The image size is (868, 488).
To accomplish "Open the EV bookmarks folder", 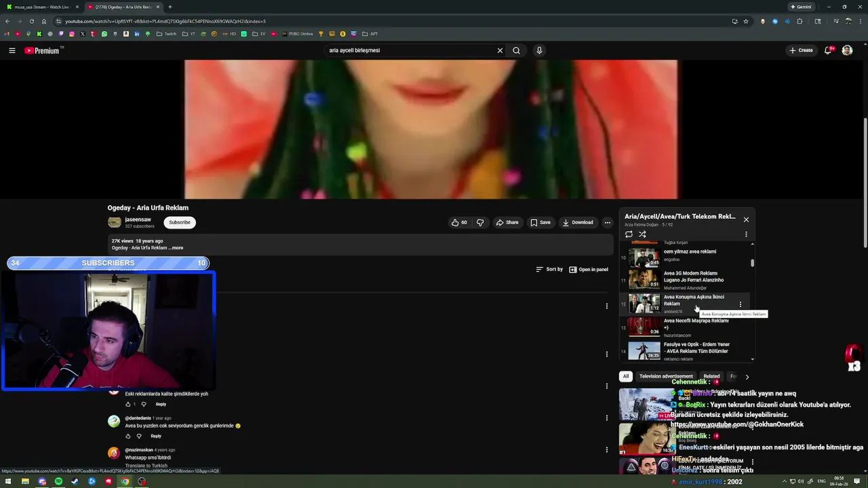I will click(x=259, y=34).
